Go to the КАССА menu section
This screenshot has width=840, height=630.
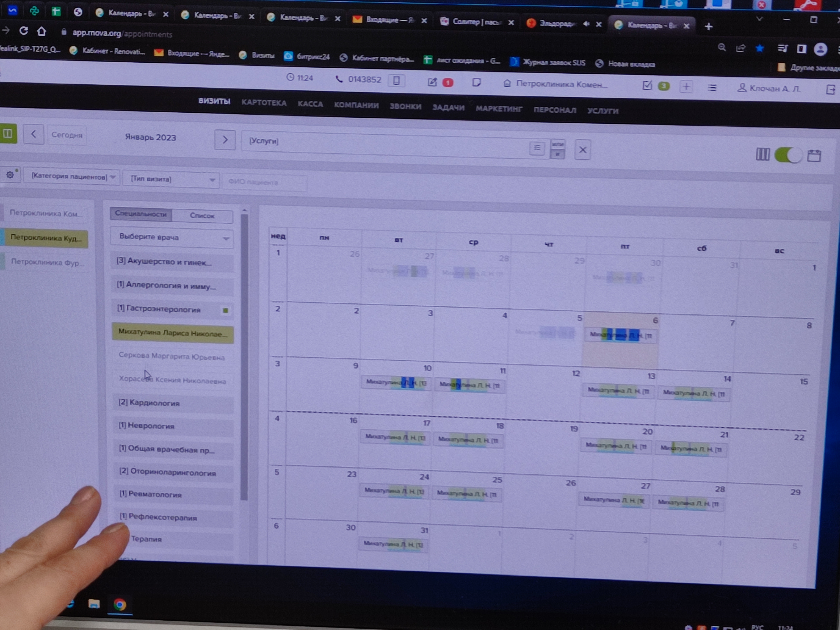tap(310, 104)
